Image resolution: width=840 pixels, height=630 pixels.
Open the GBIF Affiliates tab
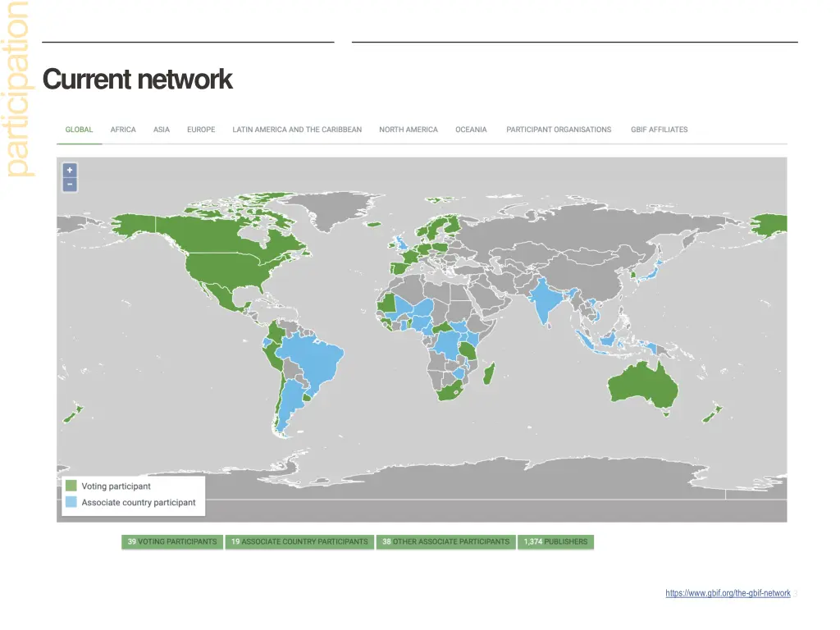coord(659,130)
